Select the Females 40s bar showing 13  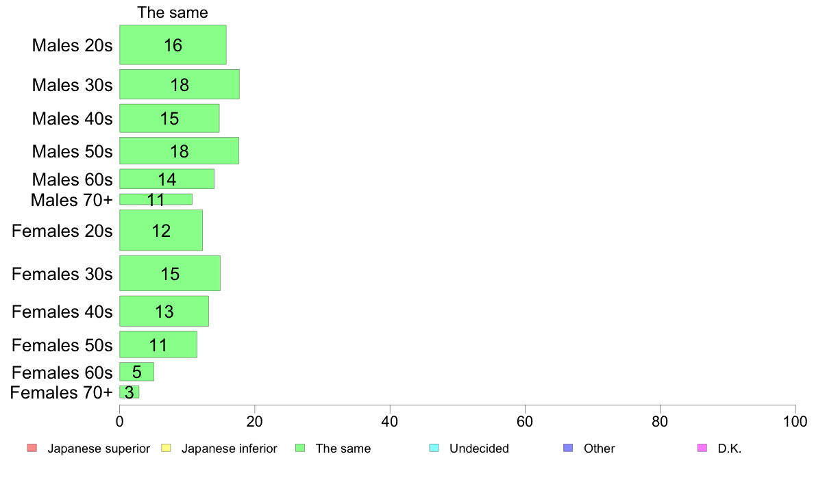click(164, 312)
